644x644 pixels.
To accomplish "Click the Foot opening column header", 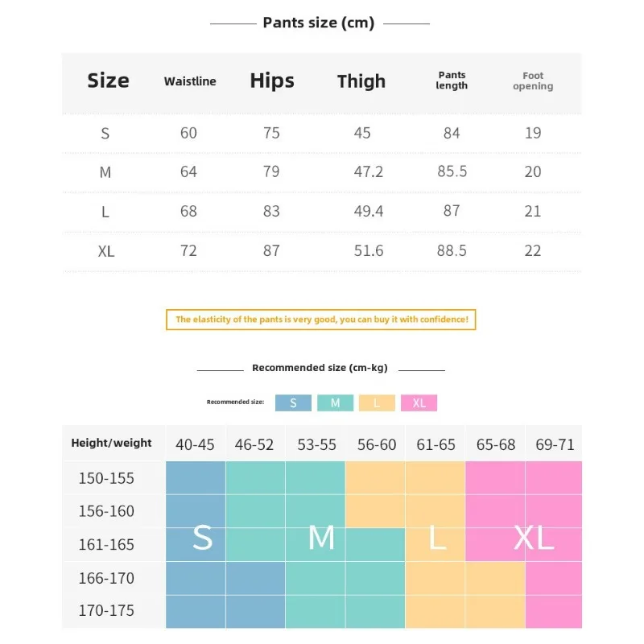I will pos(533,81).
